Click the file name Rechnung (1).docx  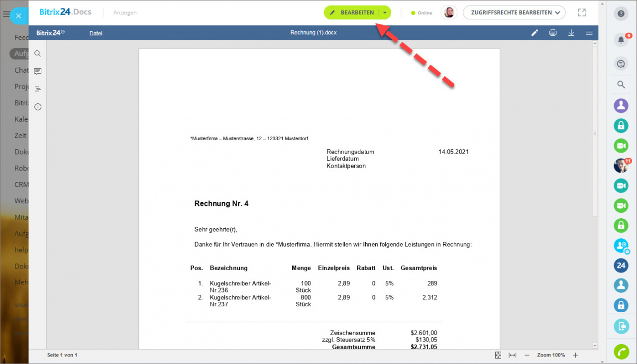click(314, 33)
